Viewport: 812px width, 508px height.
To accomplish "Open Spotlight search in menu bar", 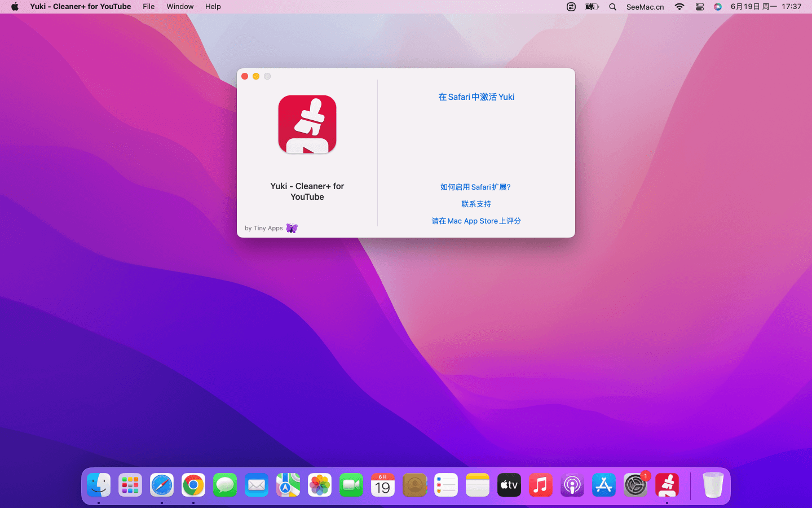I will [x=612, y=7].
